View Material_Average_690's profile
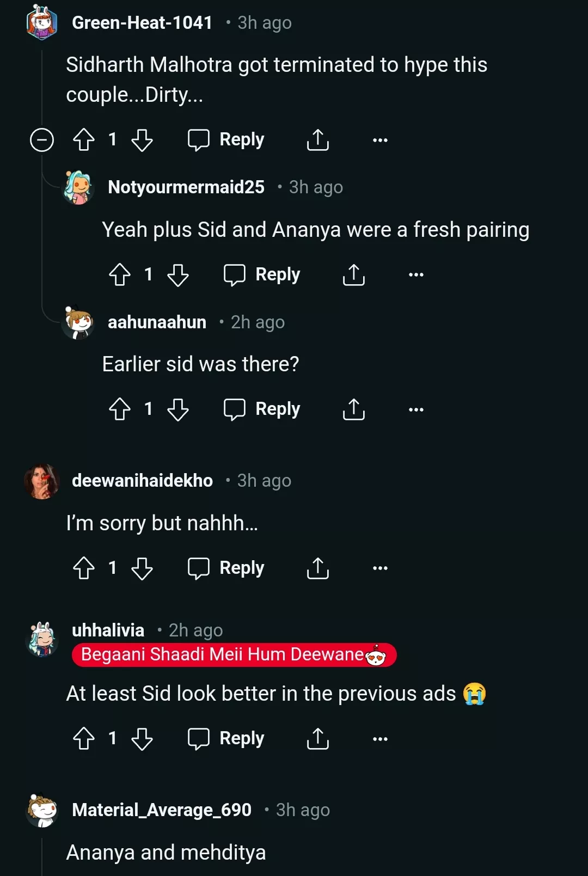Screen dimensions: 588x876 point(161,810)
